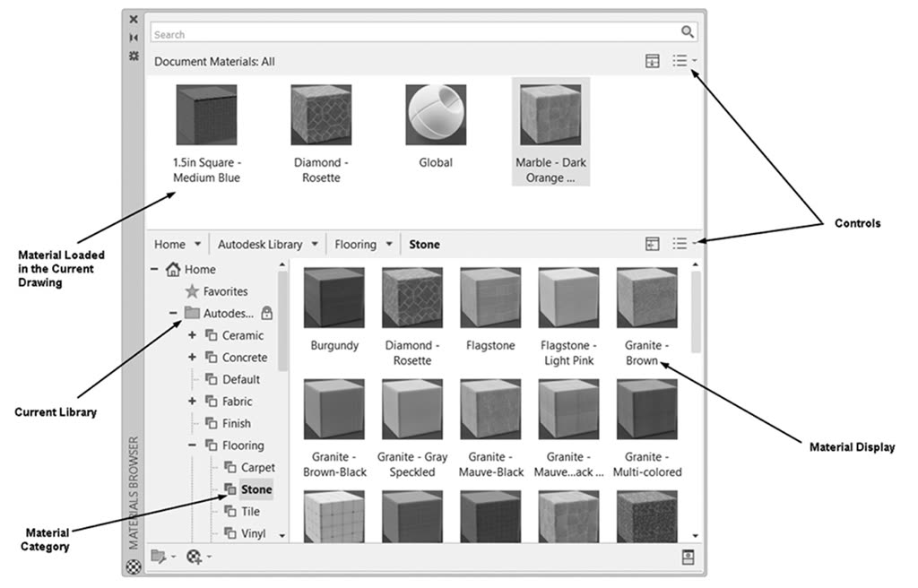The width and height of the screenshot is (918, 588).
Task: Choose the Burgundy stone material
Action: pyautogui.click(x=334, y=298)
